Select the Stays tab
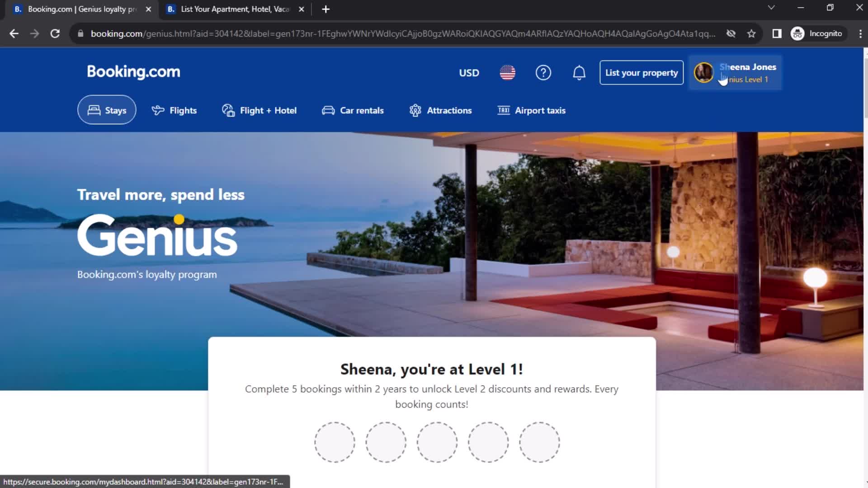 [107, 110]
